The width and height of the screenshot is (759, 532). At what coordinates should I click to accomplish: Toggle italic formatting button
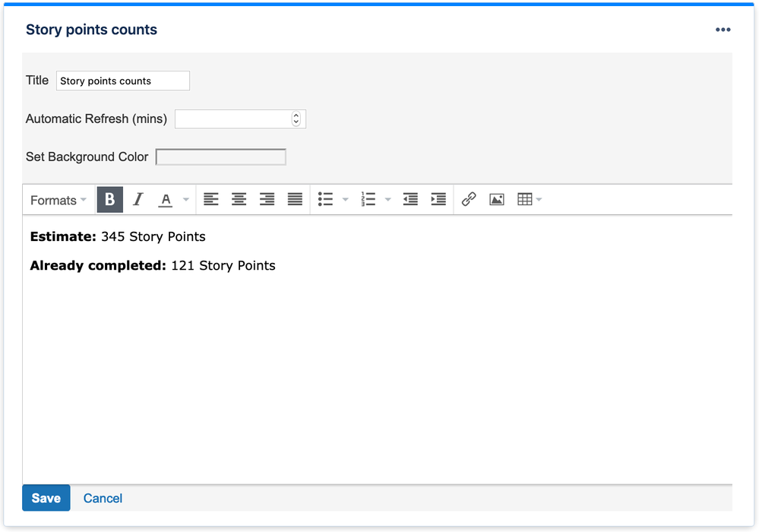[138, 199]
